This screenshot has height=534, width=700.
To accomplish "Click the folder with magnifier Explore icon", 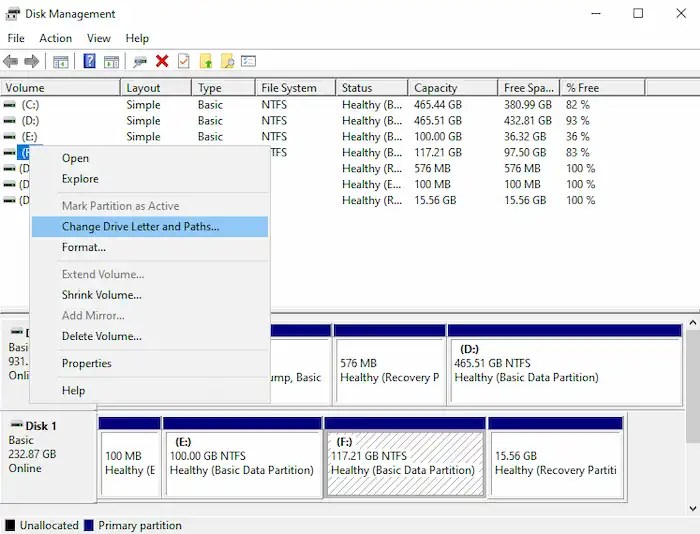I will click(227, 61).
